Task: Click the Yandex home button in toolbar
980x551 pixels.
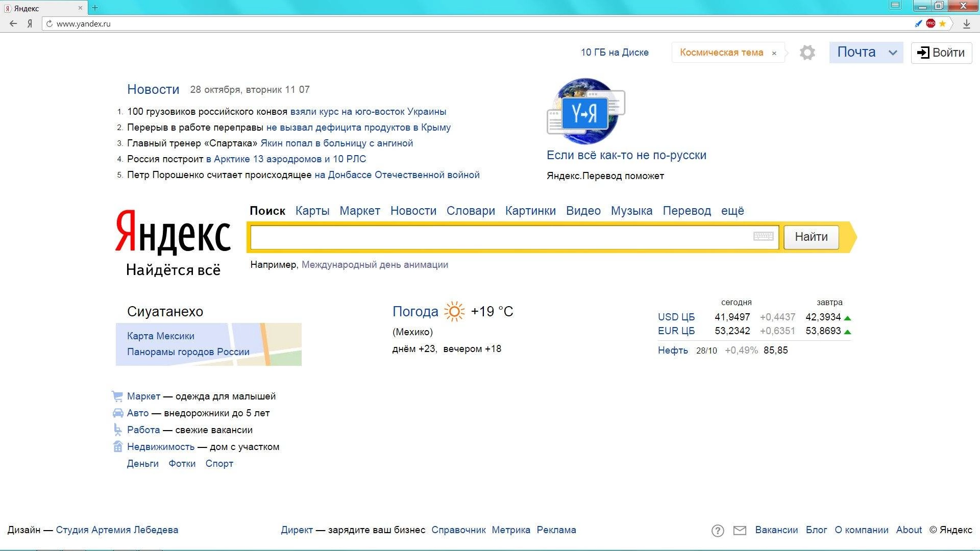Action: 30,23
